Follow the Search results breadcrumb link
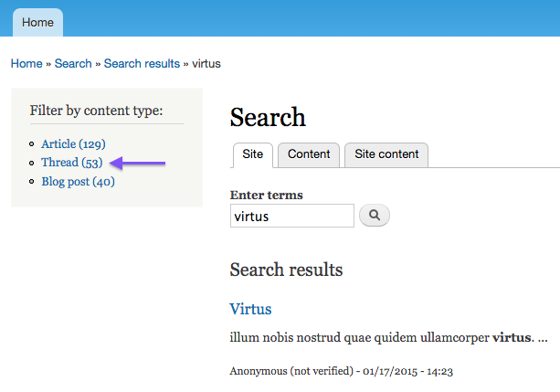Image resolution: width=560 pixels, height=392 pixels. [x=142, y=64]
